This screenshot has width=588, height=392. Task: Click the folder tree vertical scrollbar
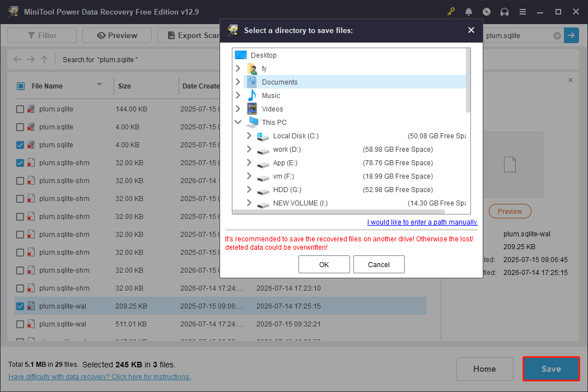pyautogui.click(x=468, y=81)
